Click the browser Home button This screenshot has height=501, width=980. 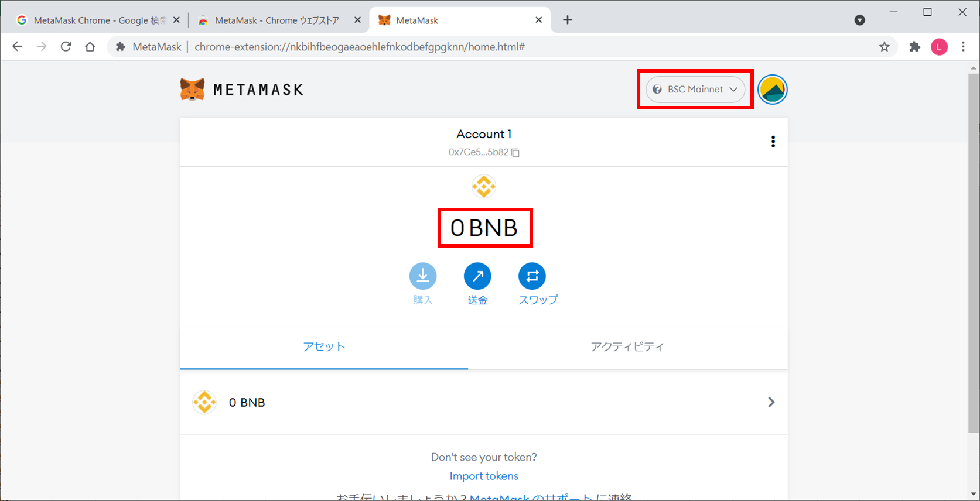pyautogui.click(x=90, y=47)
